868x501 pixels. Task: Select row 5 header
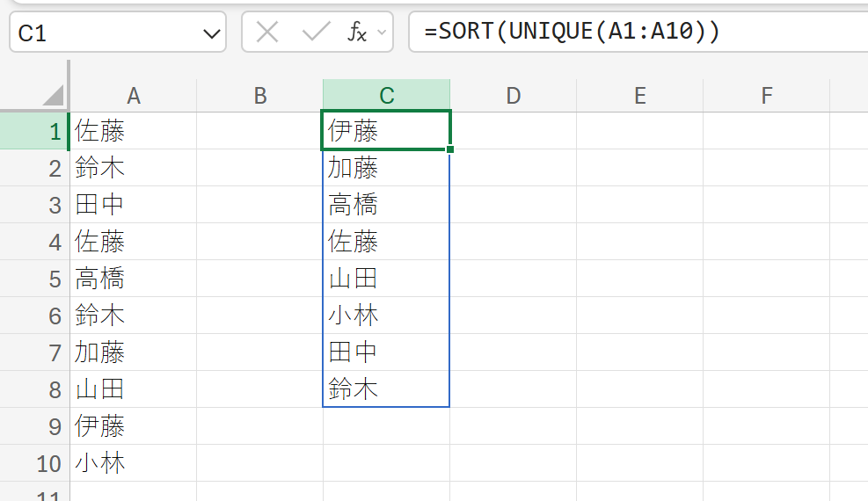[34, 279]
